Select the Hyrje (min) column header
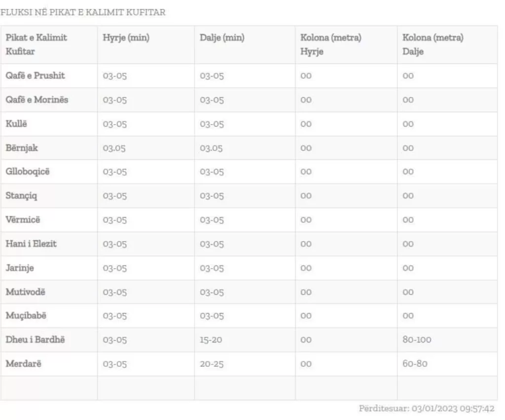 (x=126, y=37)
